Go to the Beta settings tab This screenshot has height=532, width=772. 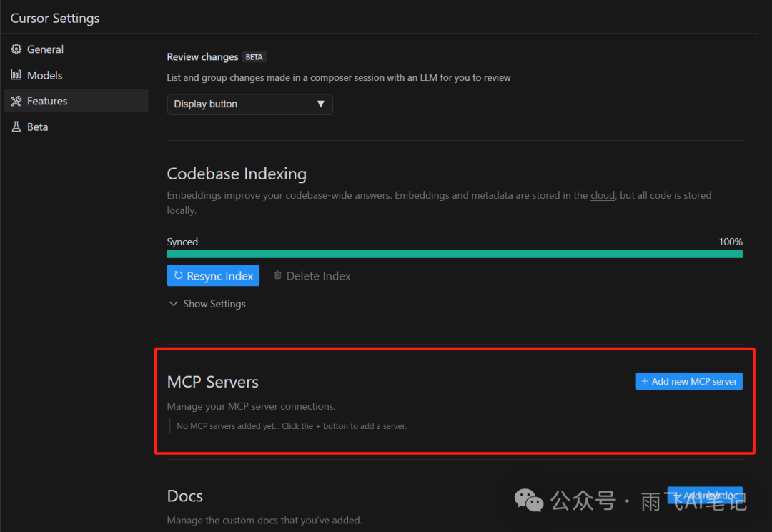[76, 127]
